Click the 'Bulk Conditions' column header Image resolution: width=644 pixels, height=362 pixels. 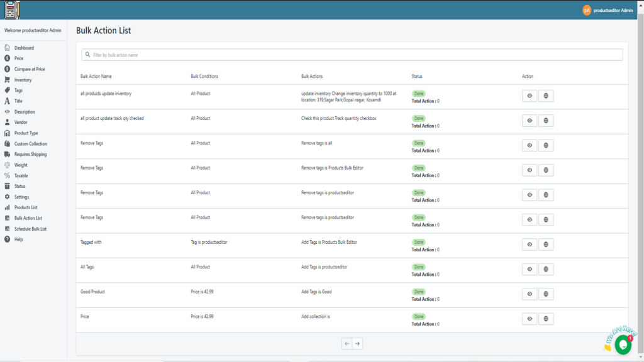[x=204, y=76]
